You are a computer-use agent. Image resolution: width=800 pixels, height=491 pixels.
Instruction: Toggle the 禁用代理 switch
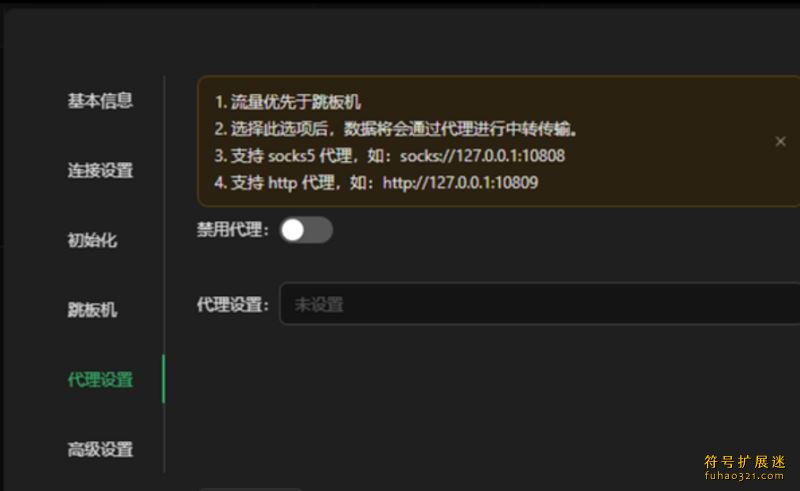tap(306, 230)
